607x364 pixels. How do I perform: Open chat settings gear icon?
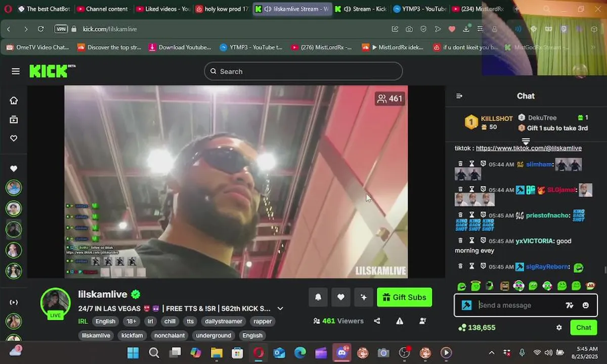pos(559,328)
